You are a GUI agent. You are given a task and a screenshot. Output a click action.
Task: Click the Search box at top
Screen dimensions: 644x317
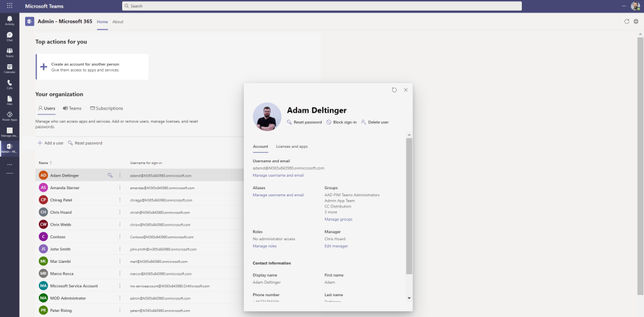coord(322,6)
